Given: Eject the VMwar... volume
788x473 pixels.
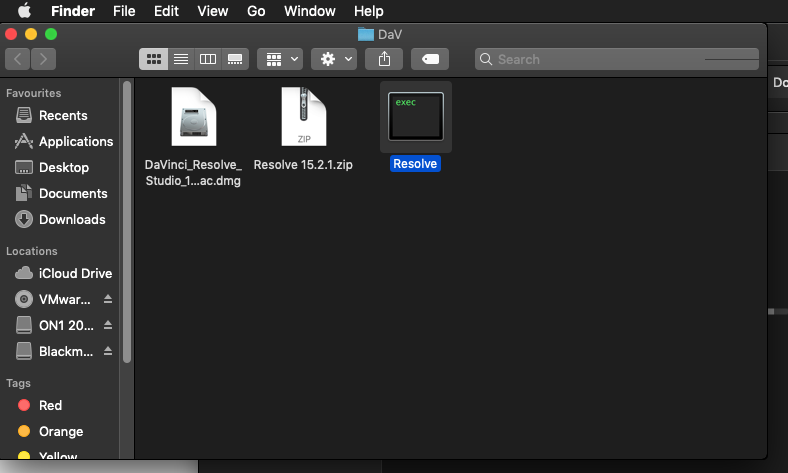Looking at the screenshot, I should tap(108, 300).
